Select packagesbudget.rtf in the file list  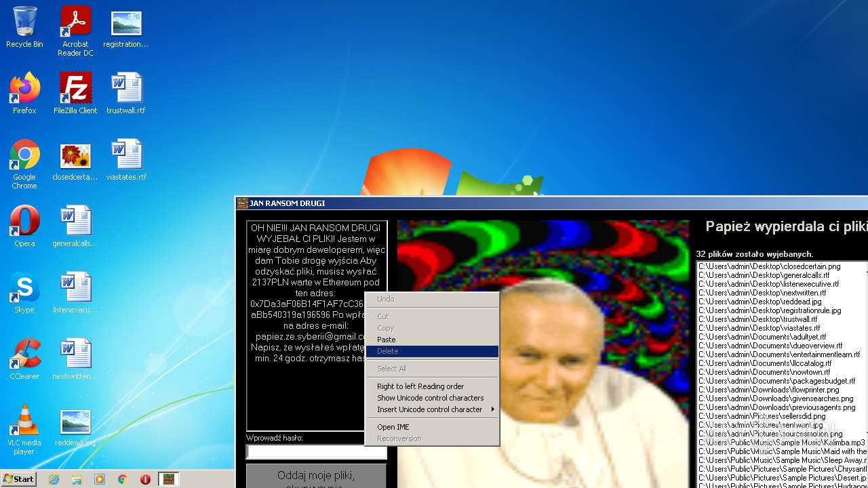point(776,381)
